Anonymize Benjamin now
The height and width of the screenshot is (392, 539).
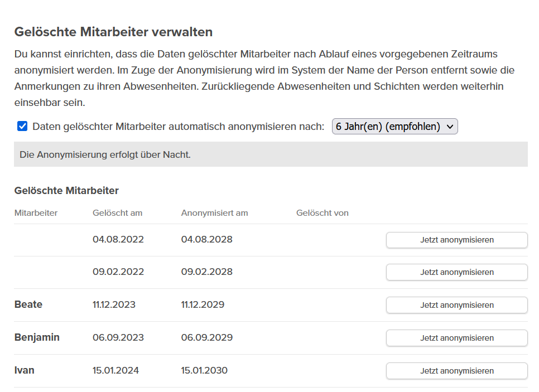point(456,338)
